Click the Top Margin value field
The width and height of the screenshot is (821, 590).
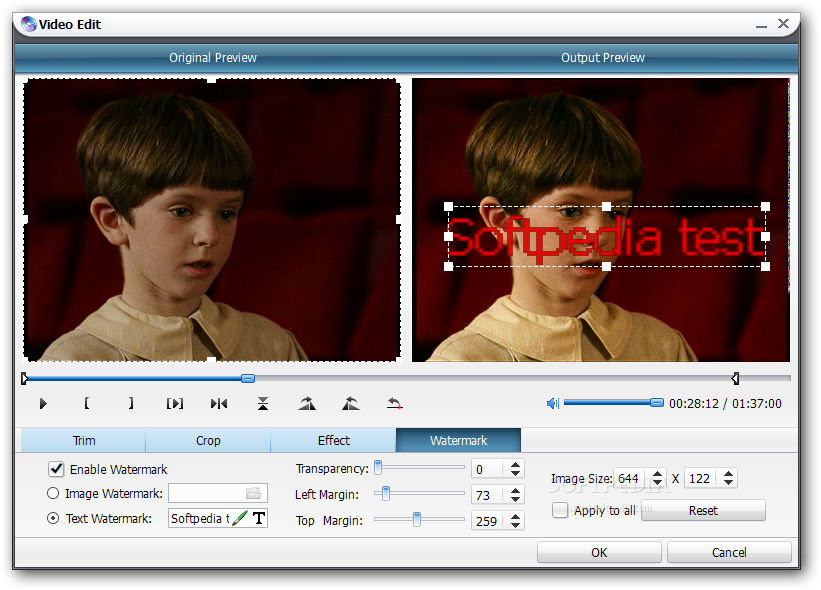(489, 521)
